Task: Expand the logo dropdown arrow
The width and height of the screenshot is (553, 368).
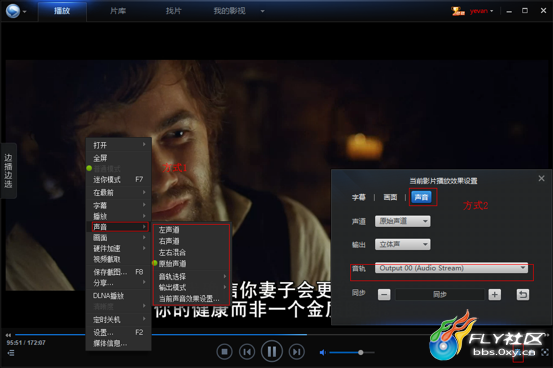Action: point(25,12)
